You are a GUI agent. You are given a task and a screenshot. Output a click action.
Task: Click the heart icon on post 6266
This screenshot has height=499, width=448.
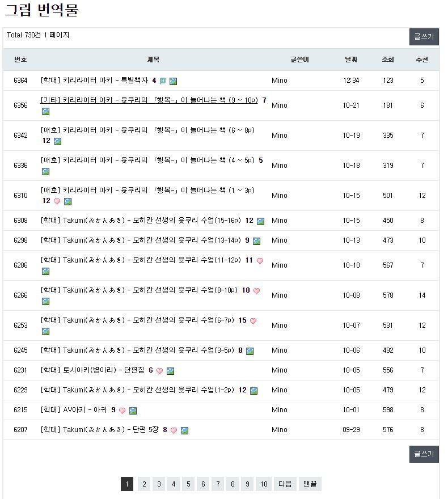coord(256,291)
